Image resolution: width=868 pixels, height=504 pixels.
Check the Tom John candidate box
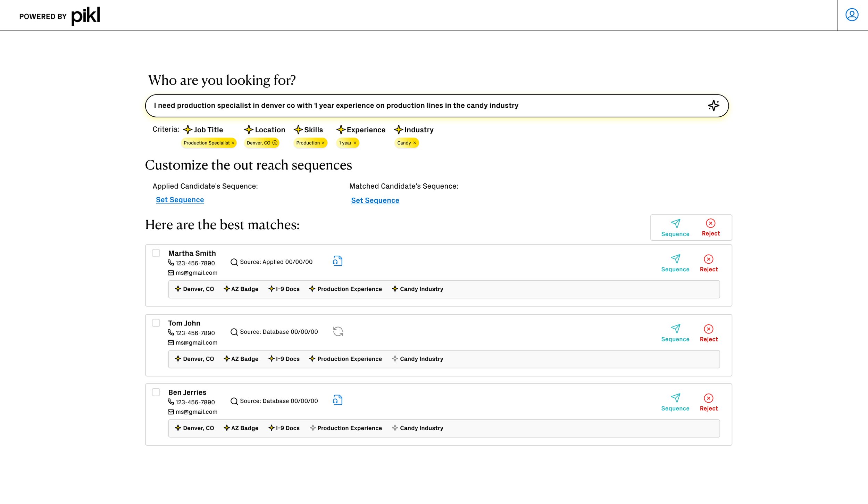point(156,323)
